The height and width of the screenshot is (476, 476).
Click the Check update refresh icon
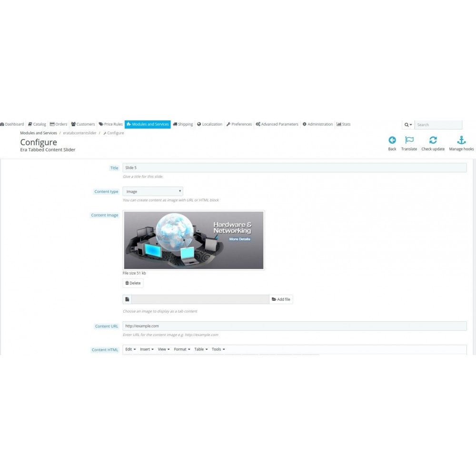(x=433, y=140)
